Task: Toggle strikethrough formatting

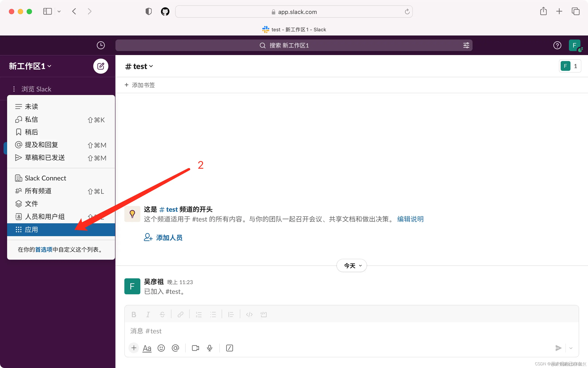Action: (x=162, y=315)
